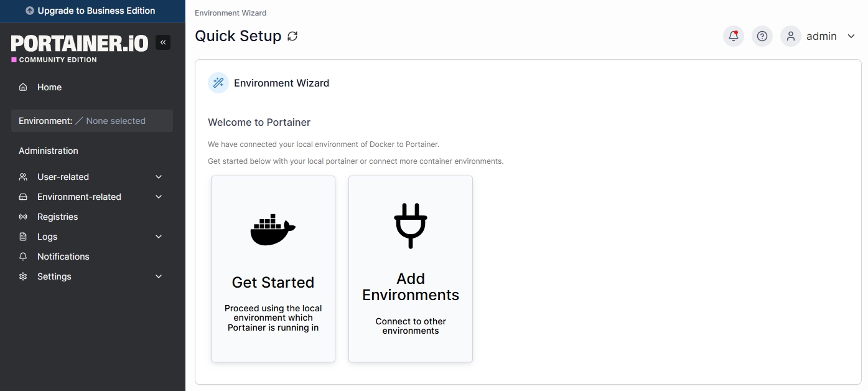The width and height of the screenshot is (868, 391).
Task: Open Registries from the sidebar
Action: coord(57,217)
